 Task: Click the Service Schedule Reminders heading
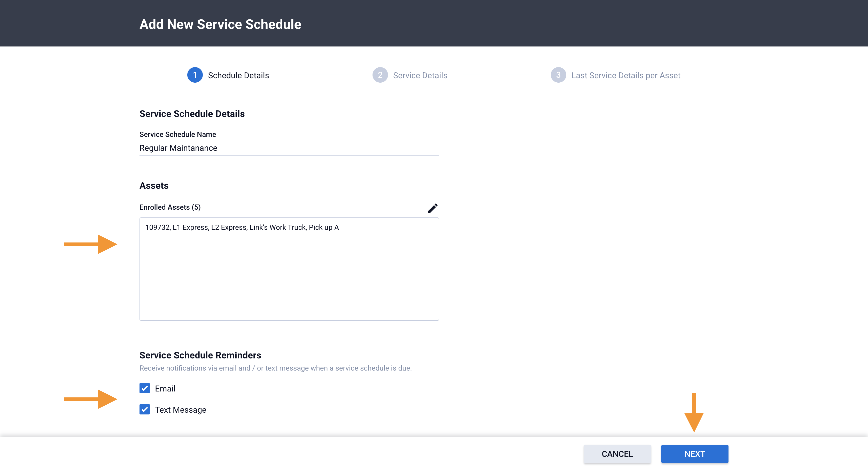pos(200,355)
